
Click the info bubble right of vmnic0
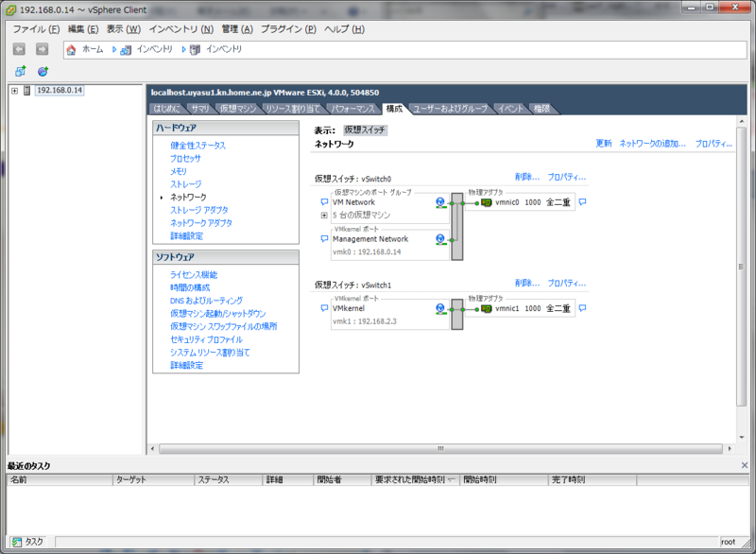[582, 202]
